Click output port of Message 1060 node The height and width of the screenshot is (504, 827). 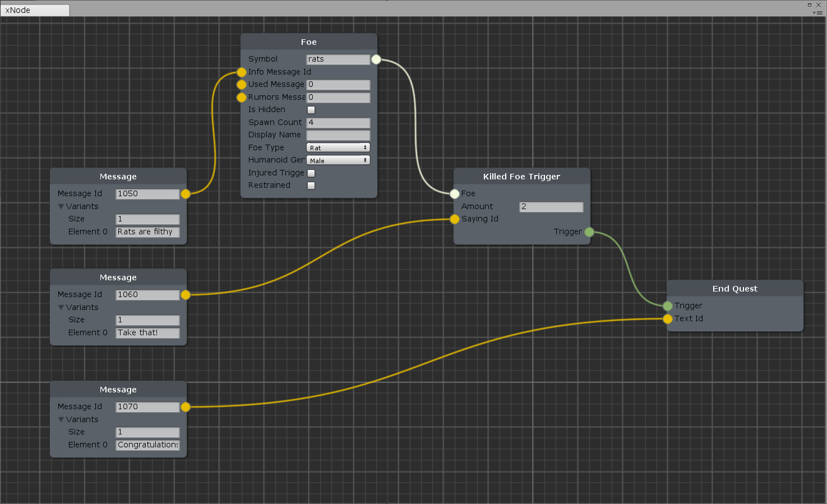(186, 295)
